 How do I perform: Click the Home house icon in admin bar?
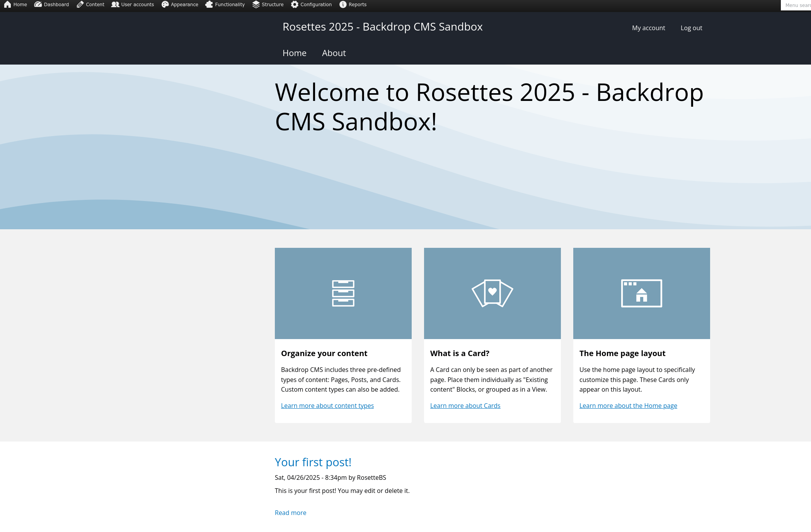7,5
